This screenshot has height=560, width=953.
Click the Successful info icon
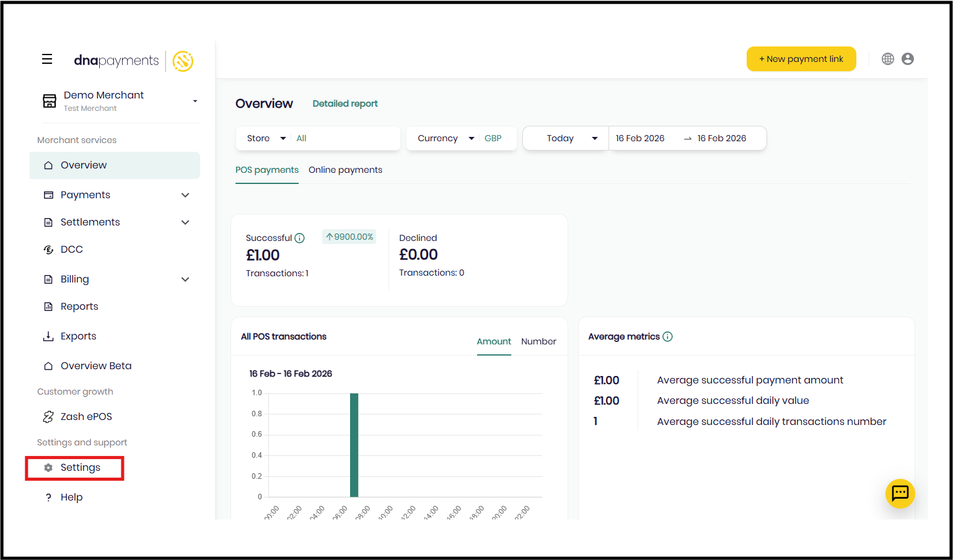[x=299, y=238]
